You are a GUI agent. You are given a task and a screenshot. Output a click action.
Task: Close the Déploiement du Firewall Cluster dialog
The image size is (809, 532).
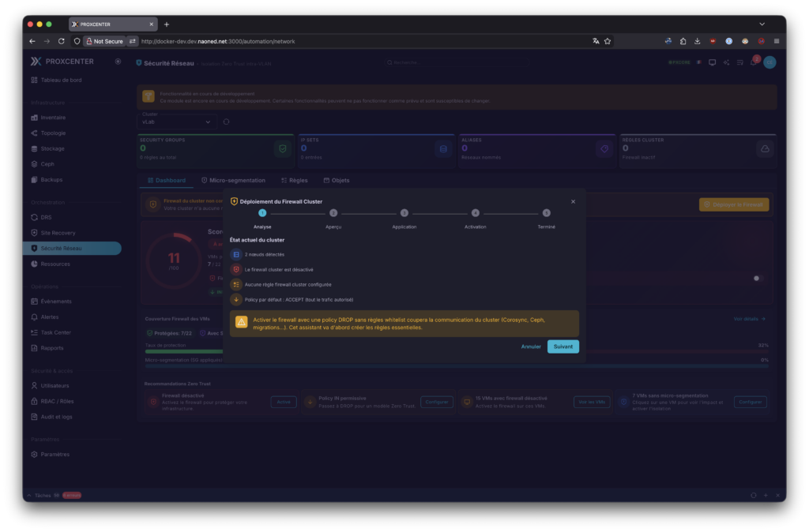(x=573, y=201)
